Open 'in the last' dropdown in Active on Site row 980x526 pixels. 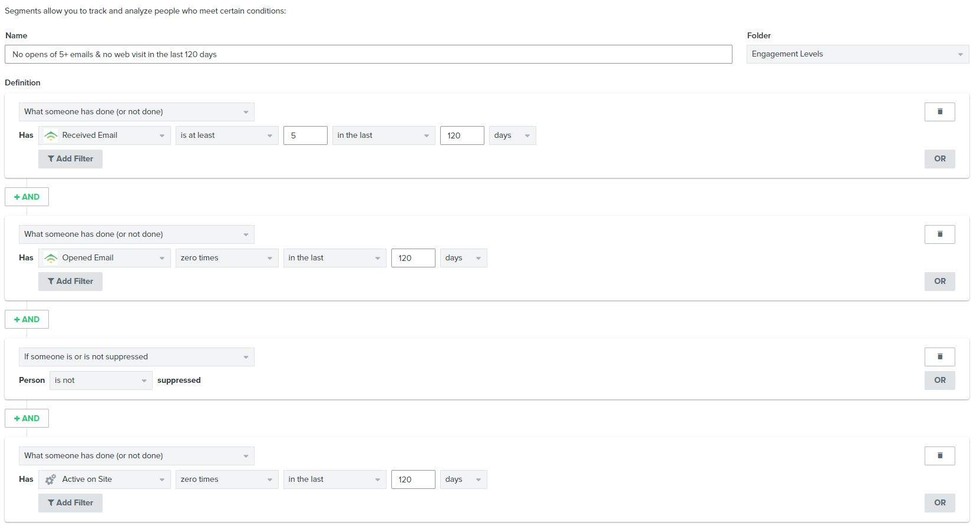(x=335, y=479)
